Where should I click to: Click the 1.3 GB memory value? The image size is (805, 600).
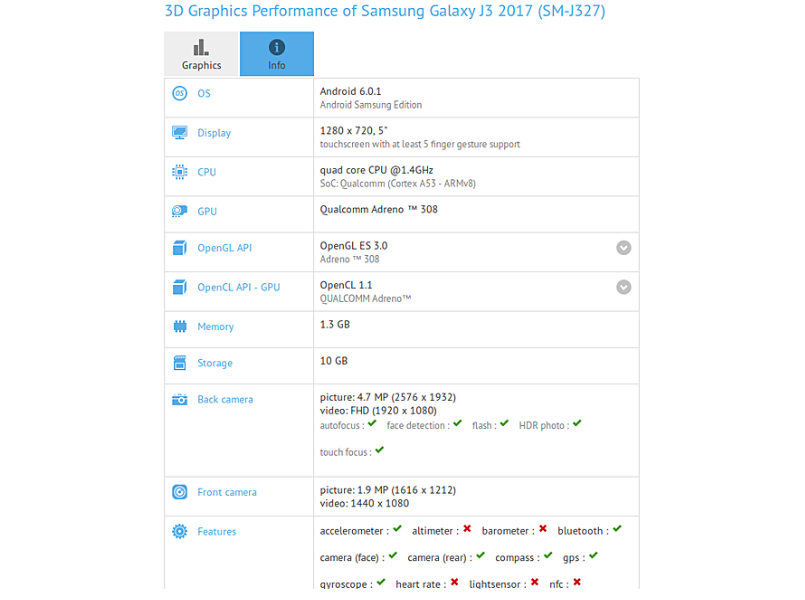click(335, 324)
